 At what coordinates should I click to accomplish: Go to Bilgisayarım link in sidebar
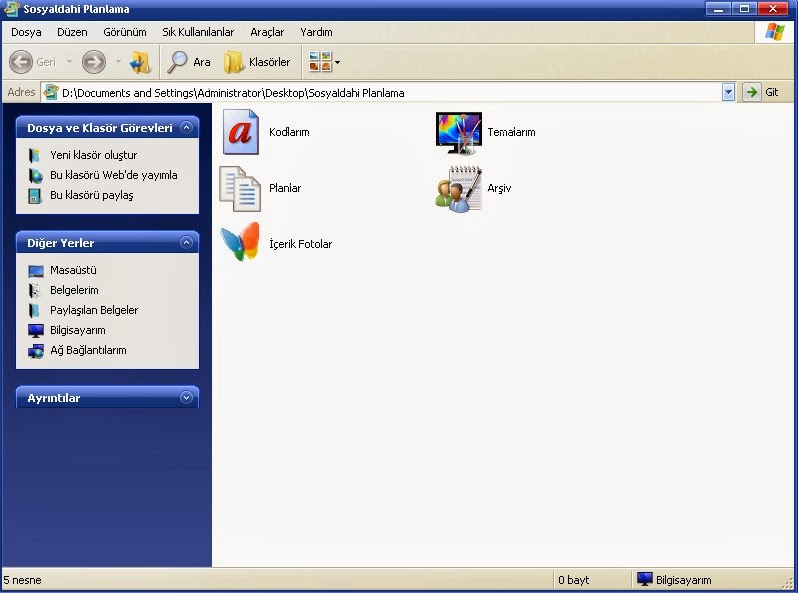(x=78, y=330)
